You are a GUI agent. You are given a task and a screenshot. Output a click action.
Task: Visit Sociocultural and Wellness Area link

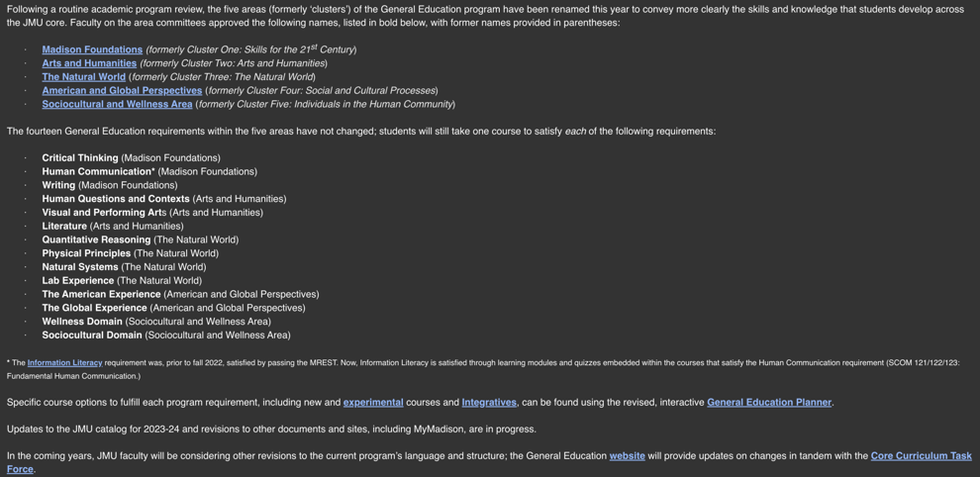click(x=117, y=104)
